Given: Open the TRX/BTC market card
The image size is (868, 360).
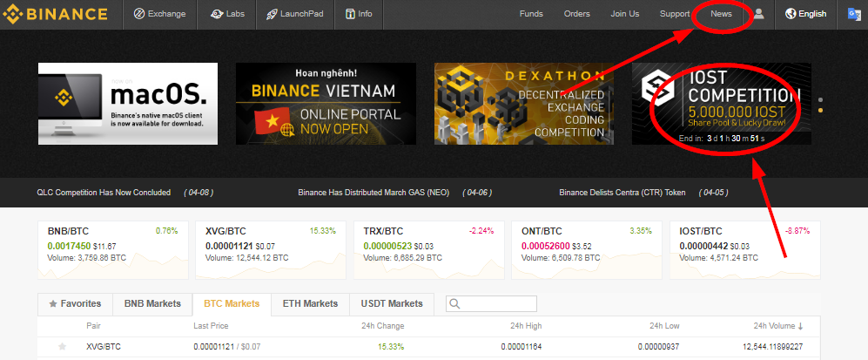Looking at the screenshot, I should [x=429, y=250].
